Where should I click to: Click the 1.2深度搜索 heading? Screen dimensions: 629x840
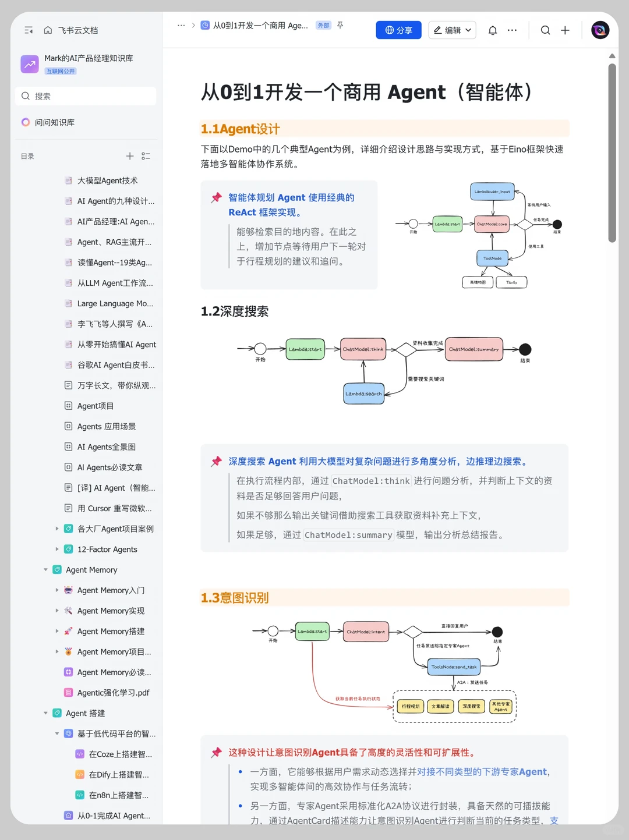(235, 311)
